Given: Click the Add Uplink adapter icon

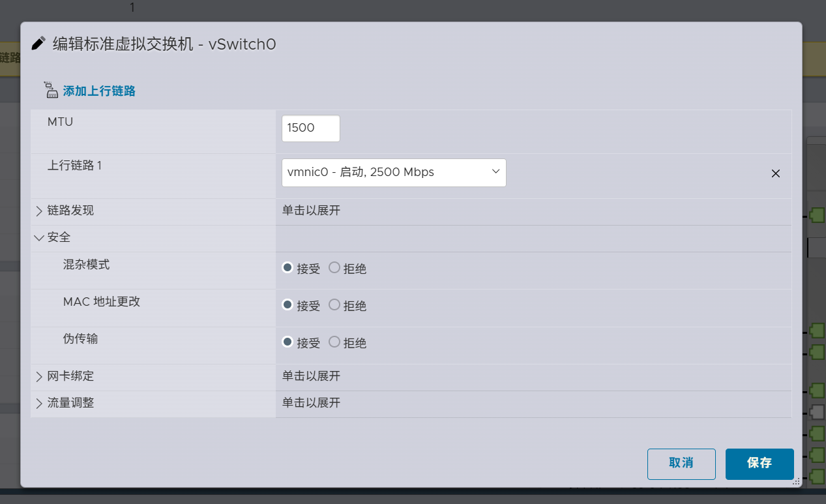Looking at the screenshot, I should [x=51, y=89].
